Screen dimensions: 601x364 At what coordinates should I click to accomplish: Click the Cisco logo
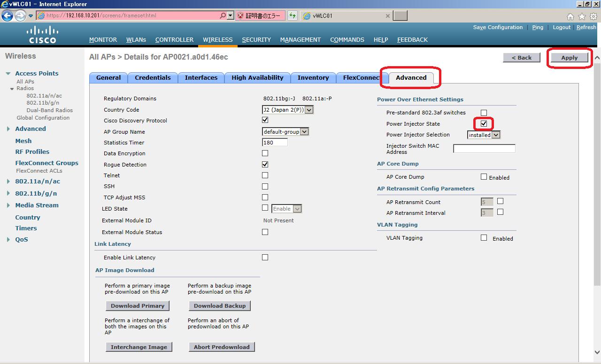coord(42,35)
